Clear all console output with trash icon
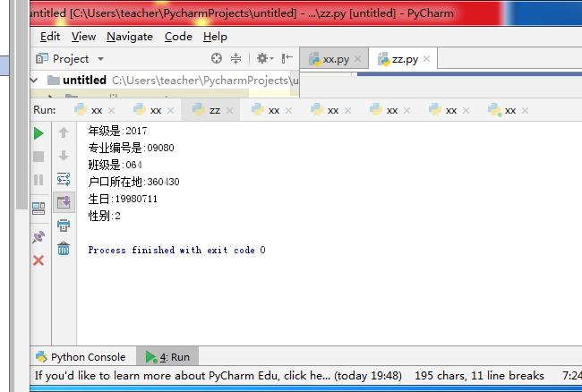582x392 pixels. coord(64,249)
